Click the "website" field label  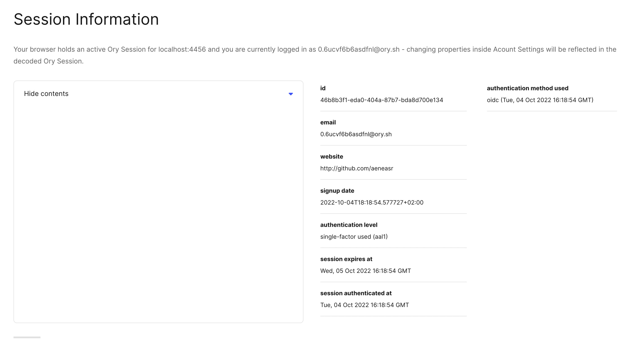tap(331, 156)
